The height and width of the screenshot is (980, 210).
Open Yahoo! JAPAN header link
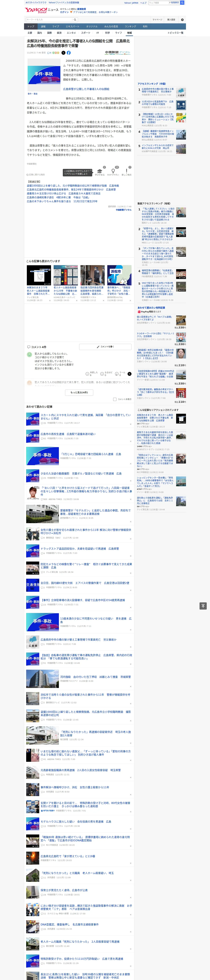[x=131, y=3]
